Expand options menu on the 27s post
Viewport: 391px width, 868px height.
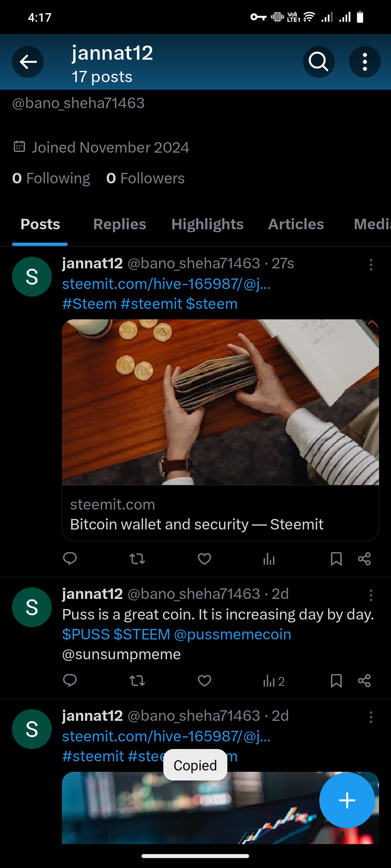pos(371,265)
